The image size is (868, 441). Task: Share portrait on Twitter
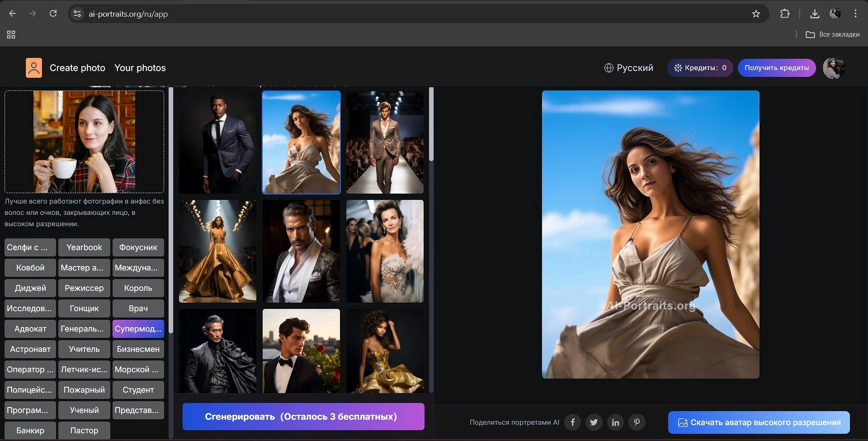point(594,422)
